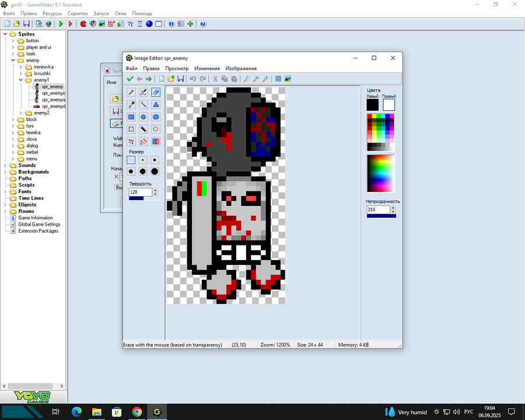The image size is (525, 420).
Task: Select the rectangular selection tool
Action: 131,129
